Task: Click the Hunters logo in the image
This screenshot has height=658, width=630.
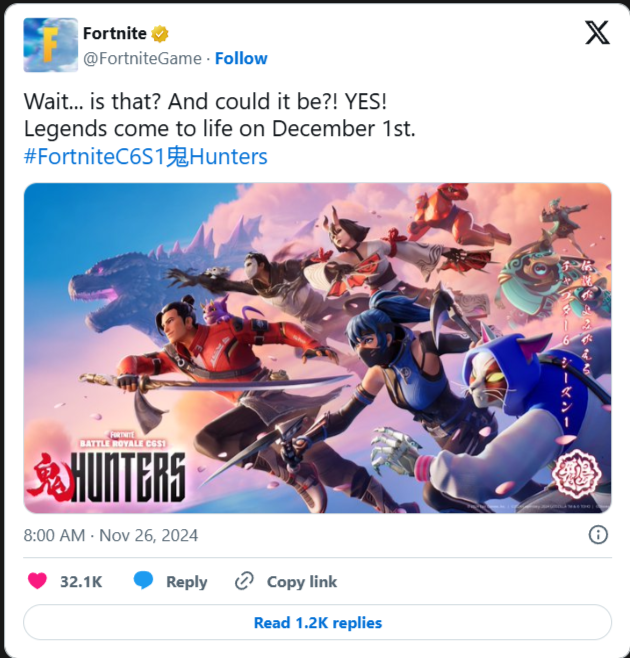Action: click(x=107, y=468)
